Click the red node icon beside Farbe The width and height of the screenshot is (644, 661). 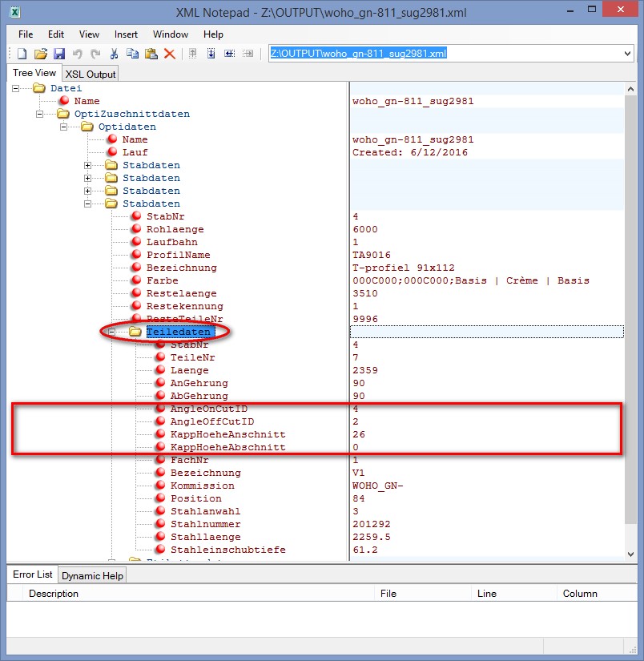(x=136, y=280)
